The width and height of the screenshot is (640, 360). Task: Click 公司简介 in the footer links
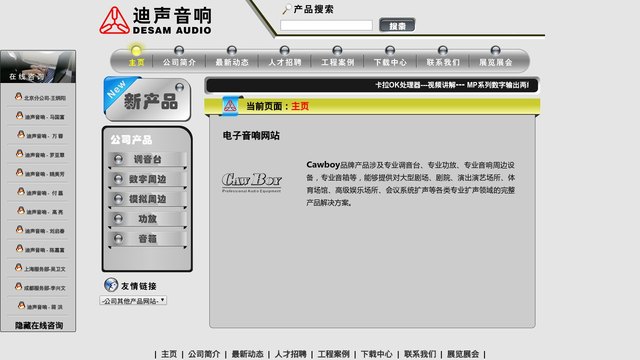tap(204, 354)
